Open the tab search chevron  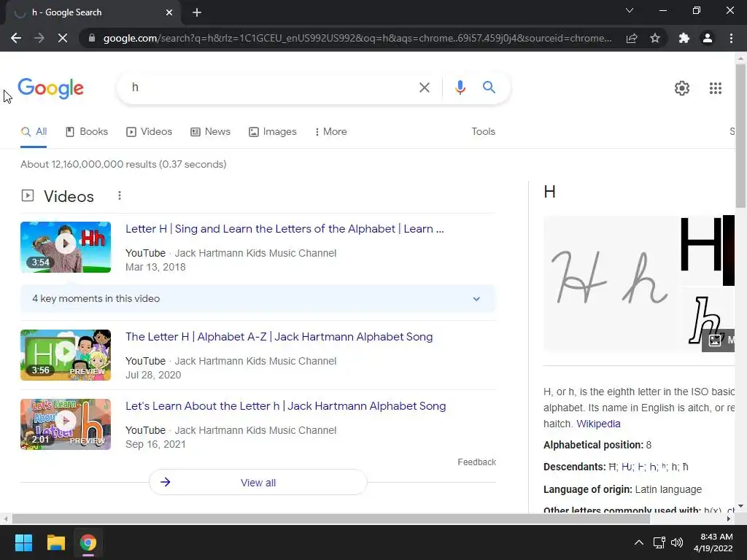(x=630, y=10)
